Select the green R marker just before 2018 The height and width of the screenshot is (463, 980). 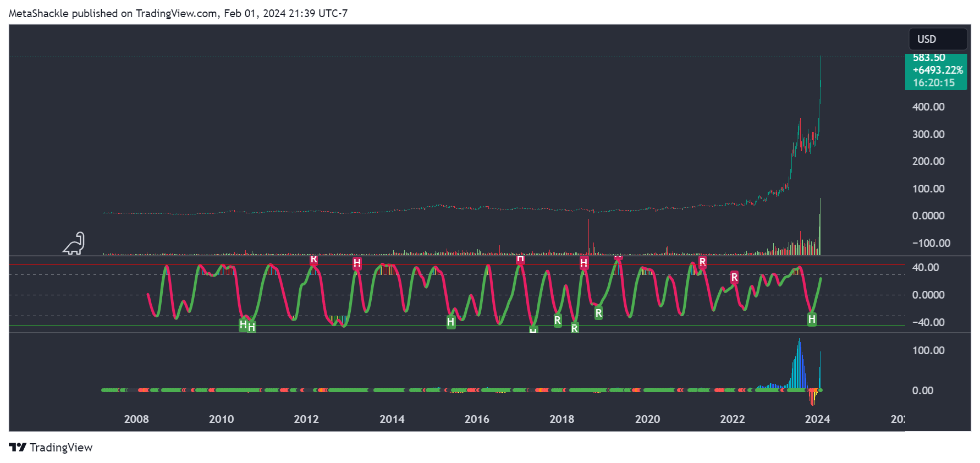pos(558,320)
